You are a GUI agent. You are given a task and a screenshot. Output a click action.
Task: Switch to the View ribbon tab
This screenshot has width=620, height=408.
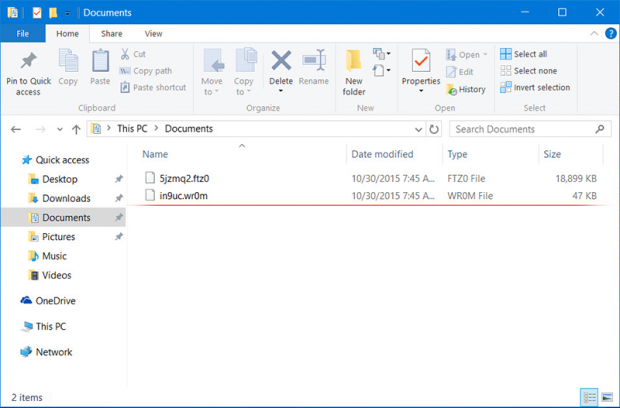point(153,34)
